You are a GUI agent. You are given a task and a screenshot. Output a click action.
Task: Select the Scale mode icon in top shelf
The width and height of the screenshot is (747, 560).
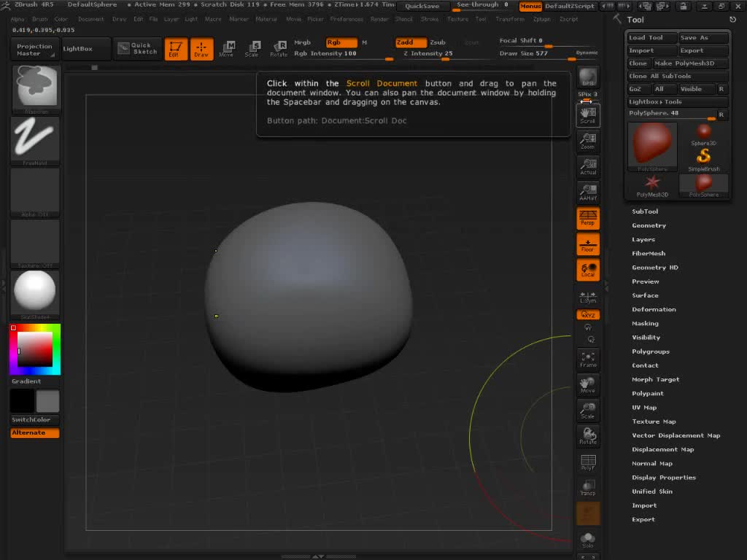pos(252,49)
